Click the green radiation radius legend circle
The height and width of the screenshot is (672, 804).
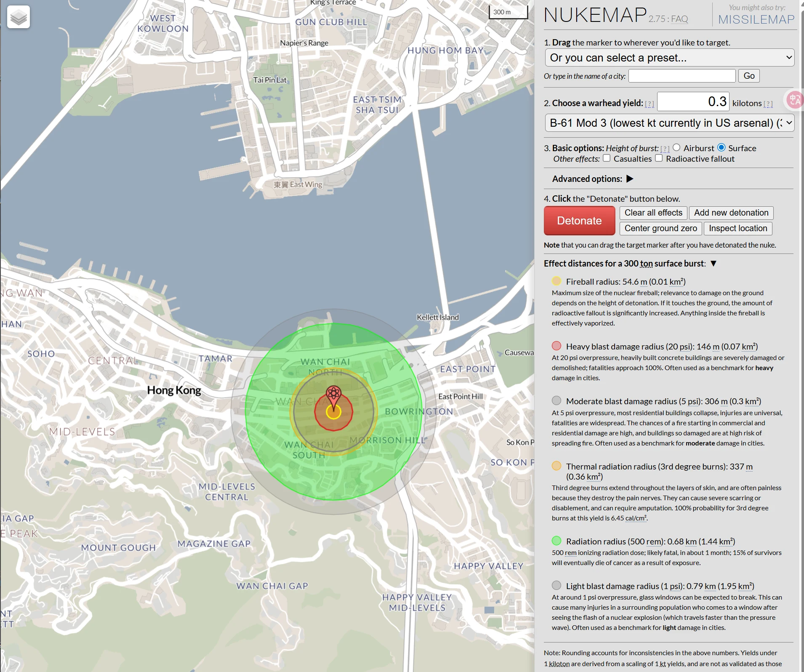point(556,541)
